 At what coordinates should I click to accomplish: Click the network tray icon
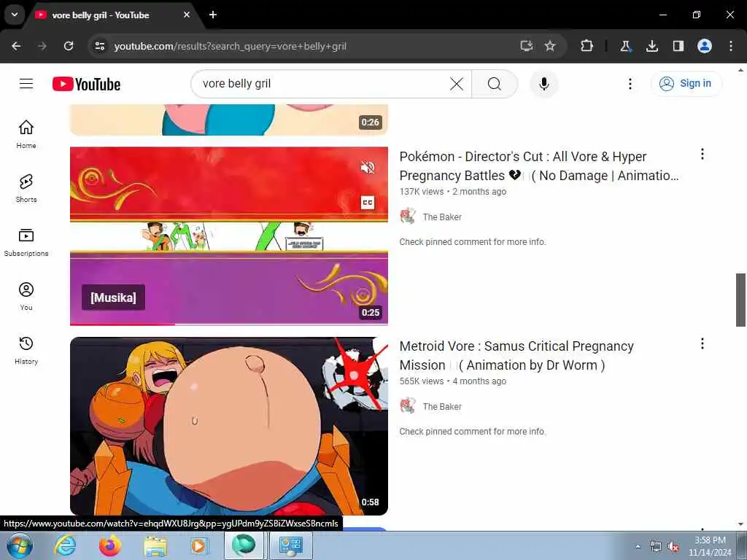[656, 547]
